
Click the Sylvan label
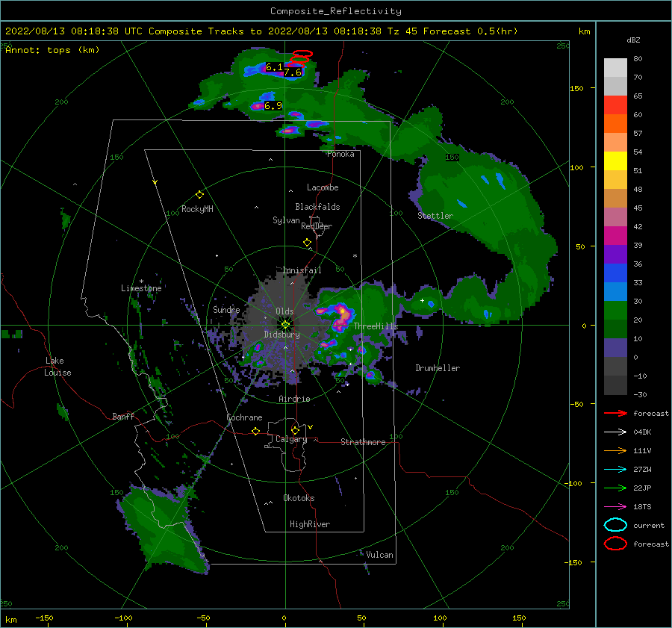(x=286, y=220)
